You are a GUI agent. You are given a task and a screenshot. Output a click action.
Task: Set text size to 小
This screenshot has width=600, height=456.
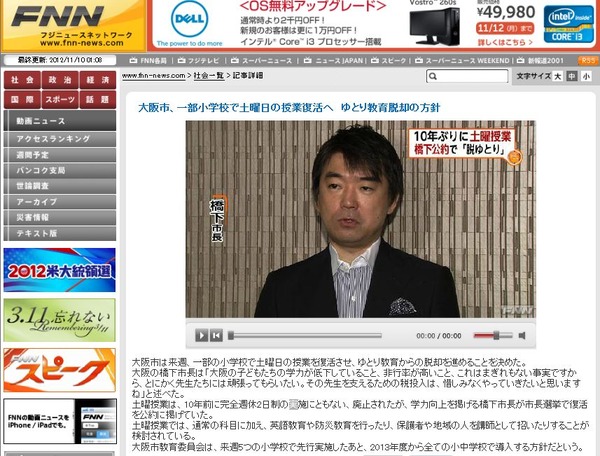tap(586, 76)
